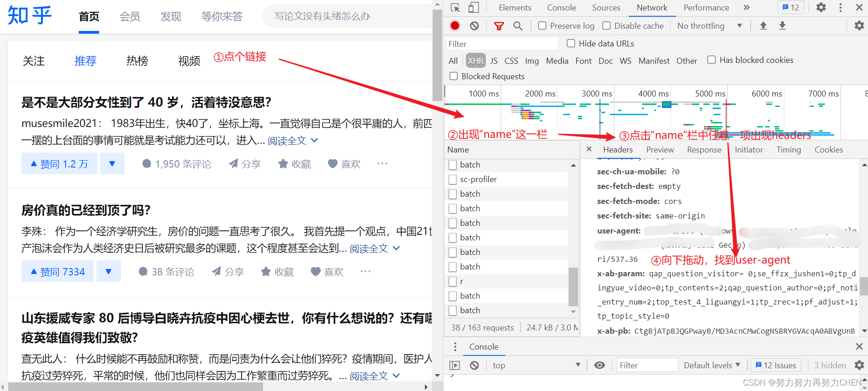Tick checkbox beside sc-profiler request
Image resolution: width=868 pixels, height=391 pixels.
[x=453, y=179]
